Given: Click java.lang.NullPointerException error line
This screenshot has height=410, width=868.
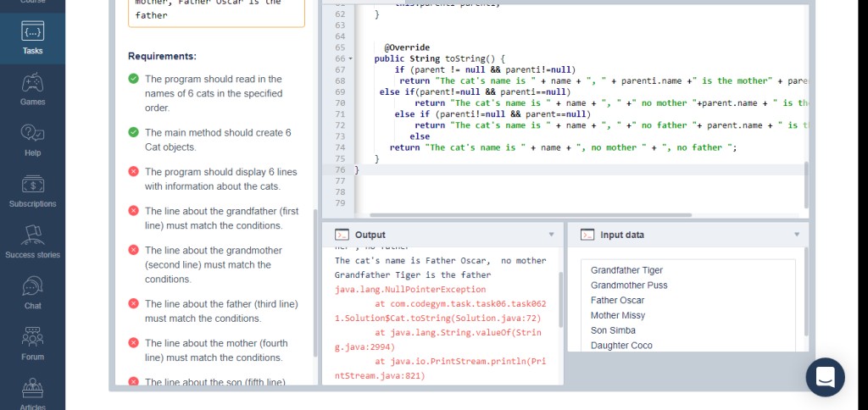Looking at the screenshot, I should (x=410, y=290).
